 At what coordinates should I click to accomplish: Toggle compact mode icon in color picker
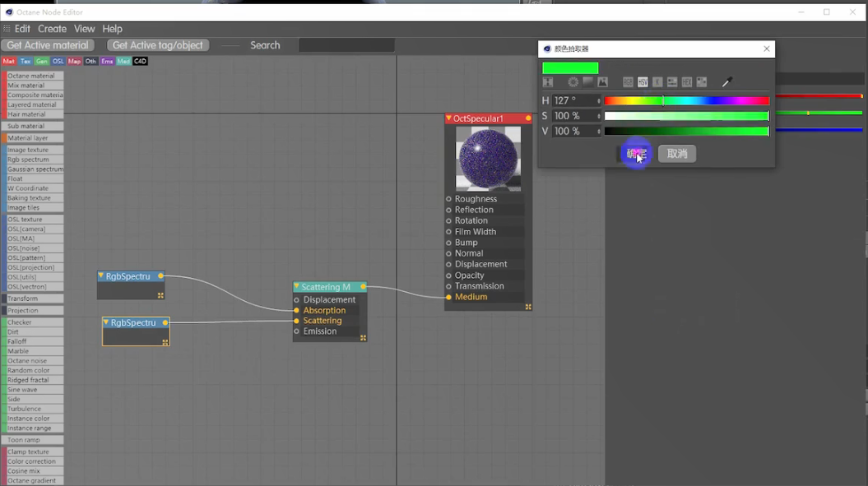pos(547,82)
